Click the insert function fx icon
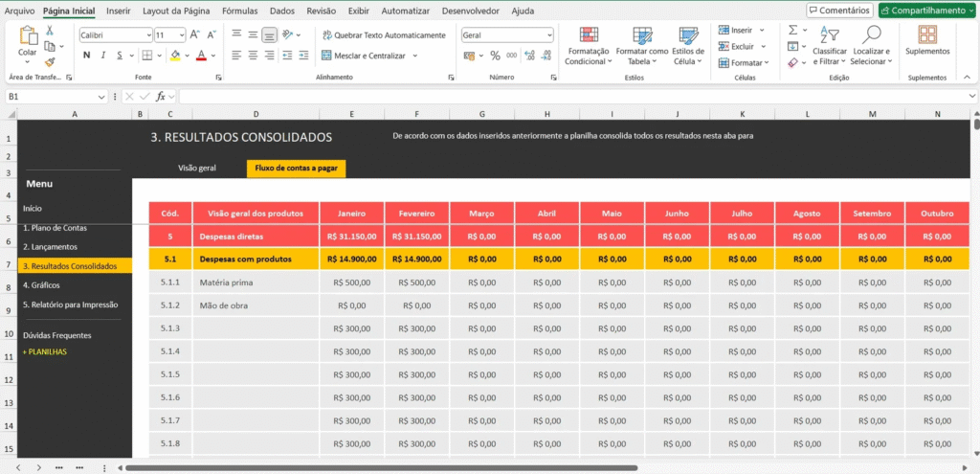The image size is (980, 474). (x=162, y=97)
